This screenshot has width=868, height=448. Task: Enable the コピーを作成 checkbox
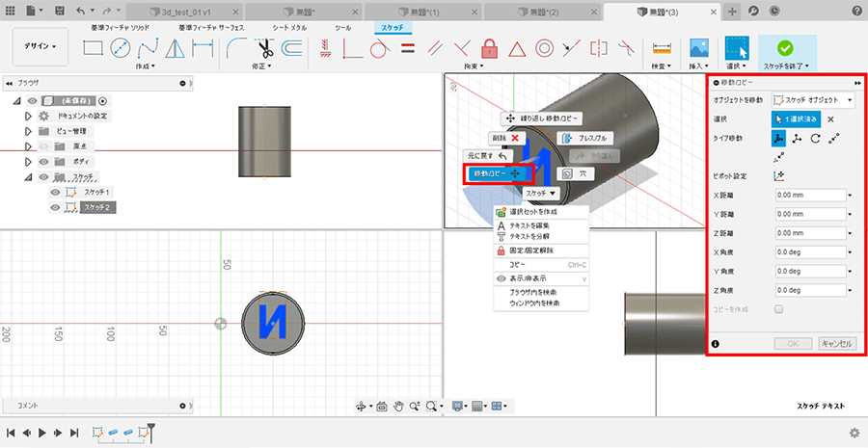(778, 308)
